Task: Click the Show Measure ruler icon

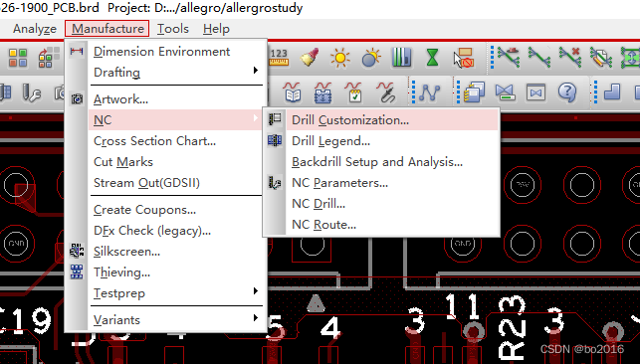Action: pos(279,58)
